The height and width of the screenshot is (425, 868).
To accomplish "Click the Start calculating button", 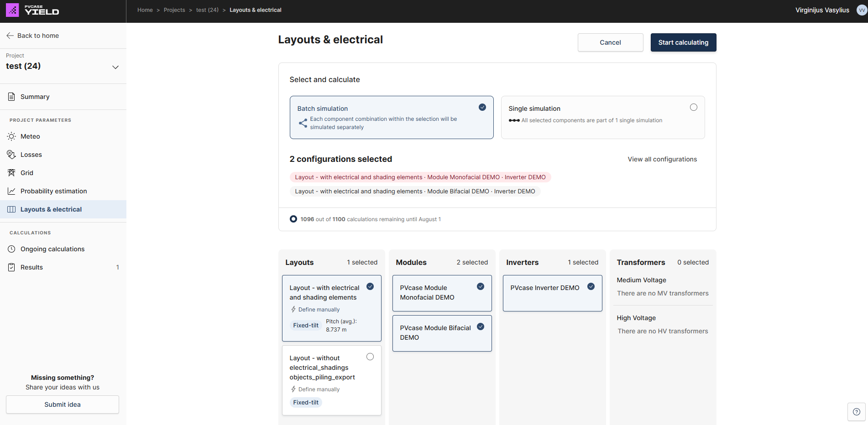I will pyautogui.click(x=683, y=42).
